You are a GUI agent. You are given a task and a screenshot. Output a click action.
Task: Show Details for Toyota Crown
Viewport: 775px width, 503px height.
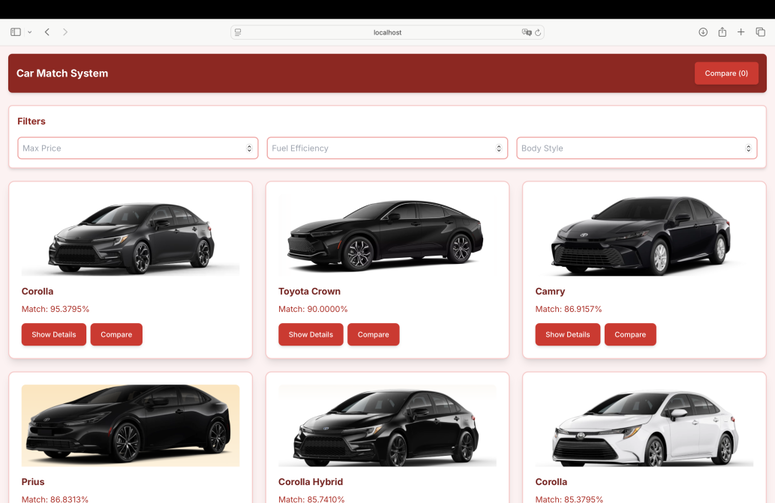click(311, 335)
